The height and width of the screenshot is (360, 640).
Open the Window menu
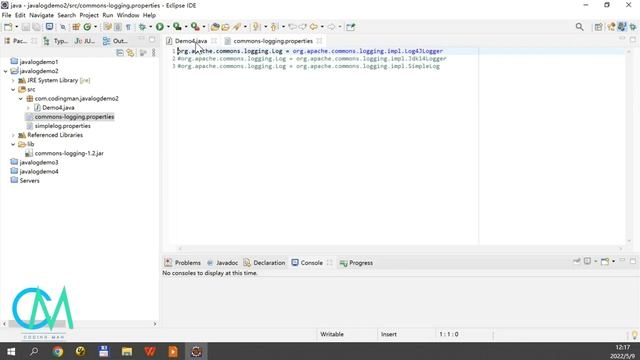(128, 15)
